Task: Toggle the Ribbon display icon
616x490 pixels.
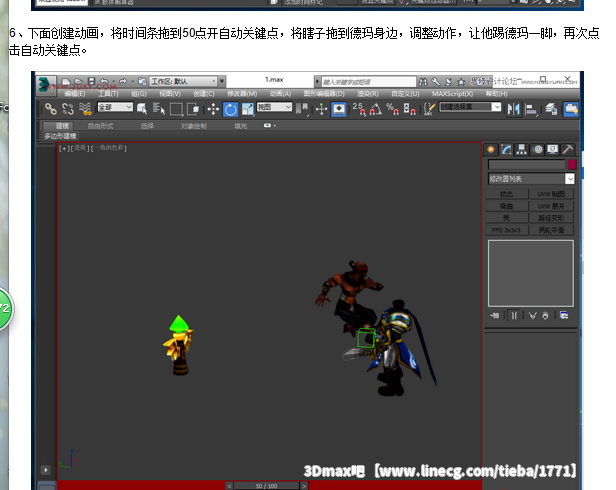Action: [571, 109]
